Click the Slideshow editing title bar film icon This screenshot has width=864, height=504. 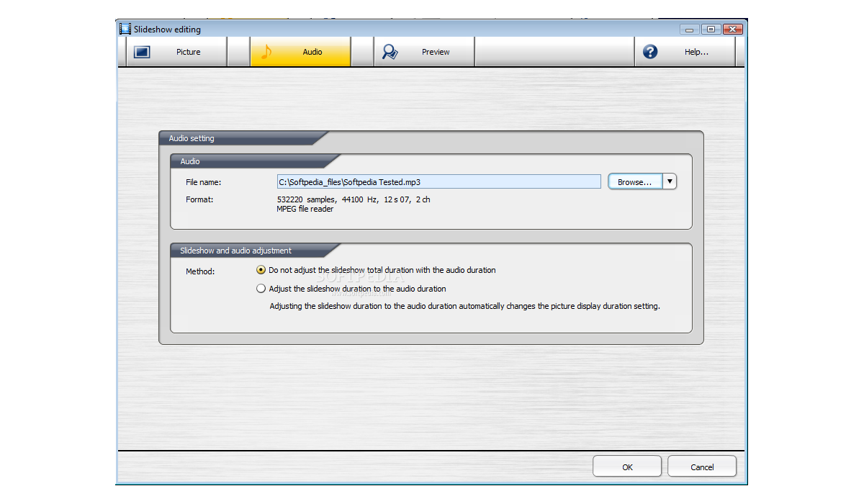coord(125,30)
